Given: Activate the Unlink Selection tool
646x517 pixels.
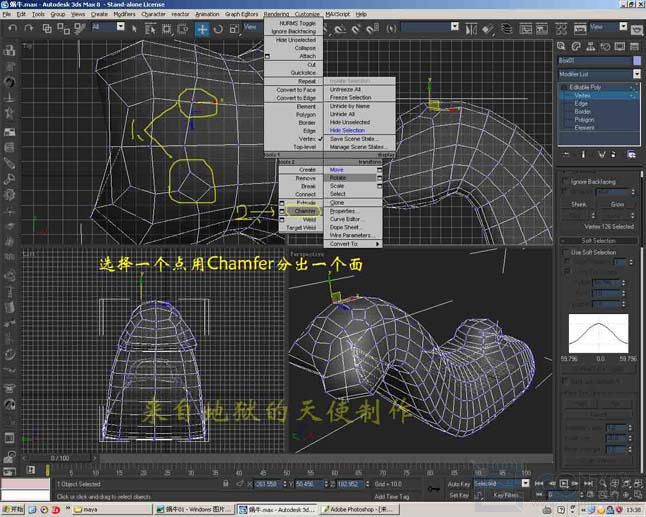Looking at the screenshot, I should [x=63, y=28].
